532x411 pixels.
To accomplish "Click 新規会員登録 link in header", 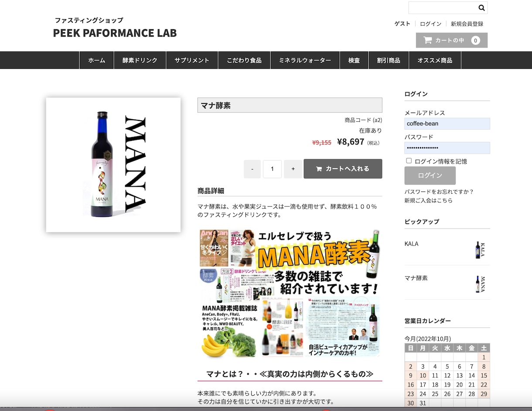I will [x=467, y=24].
